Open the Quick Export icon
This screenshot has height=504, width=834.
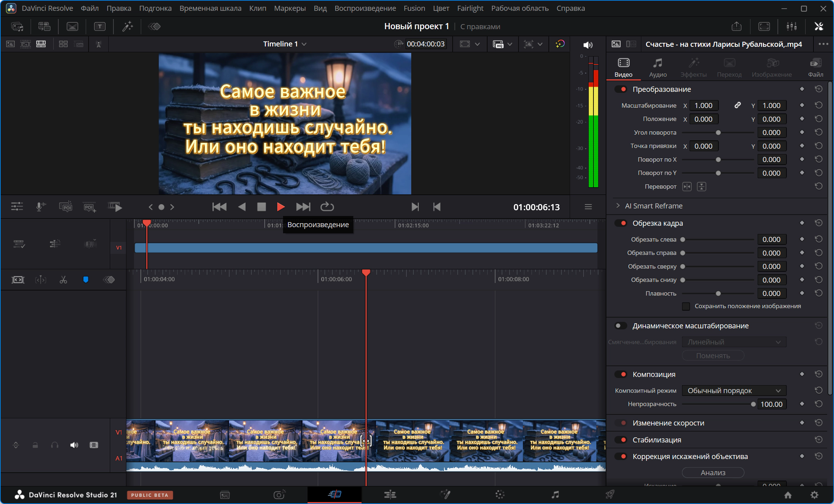(x=736, y=26)
